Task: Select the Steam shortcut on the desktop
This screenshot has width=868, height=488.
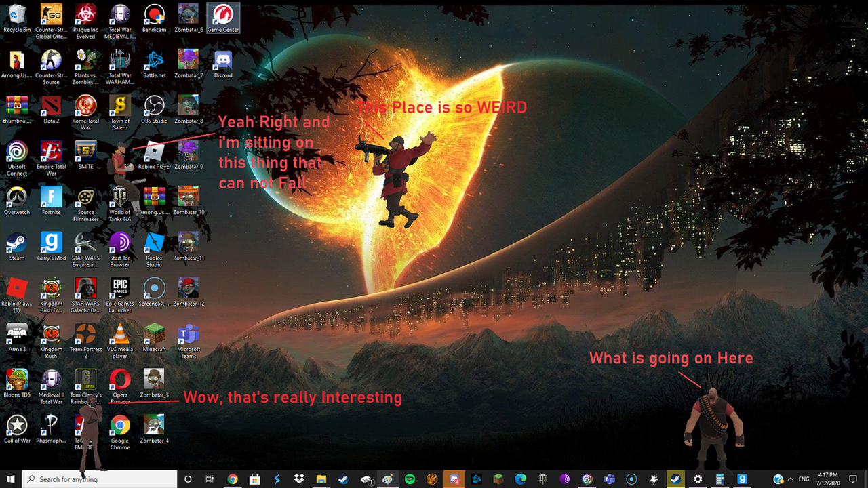Action: tap(17, 247)
